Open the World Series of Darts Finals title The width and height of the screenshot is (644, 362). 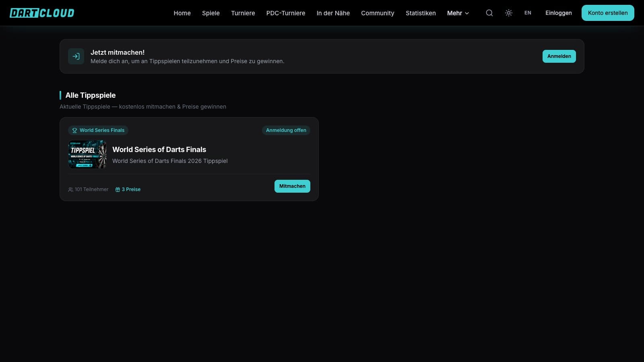click(159, 150)
